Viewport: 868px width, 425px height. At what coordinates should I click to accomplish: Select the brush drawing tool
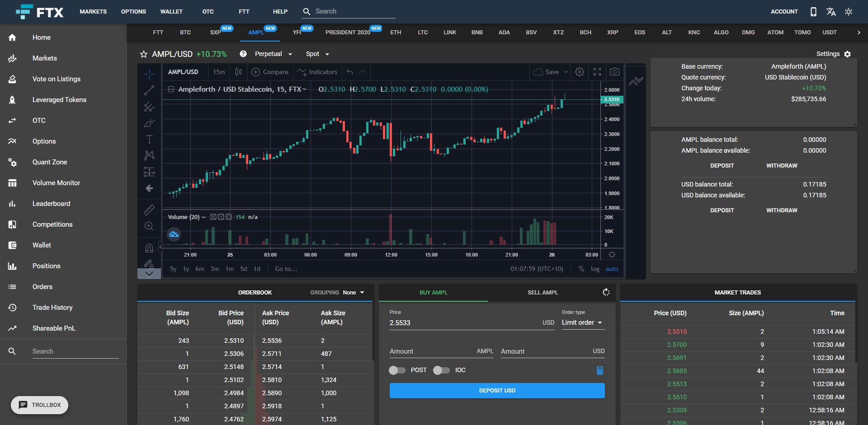[x=149, y=123]
